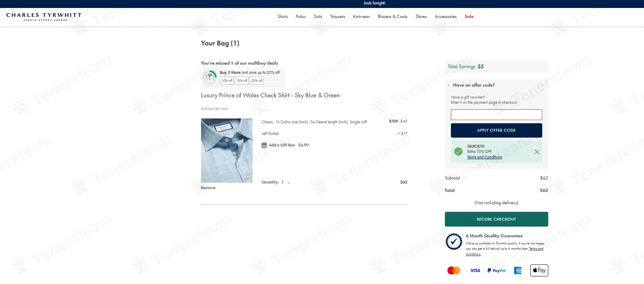Screen dimensions: 644x284
Task: Click the Mastercard payment icon
Action: (x=454, y=270)
